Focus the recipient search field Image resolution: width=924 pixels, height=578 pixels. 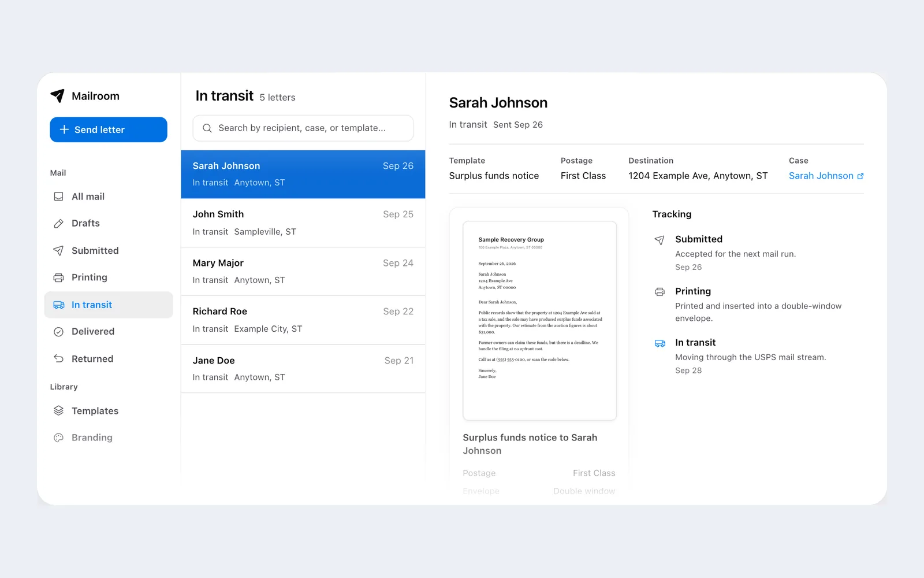[303, 128]
